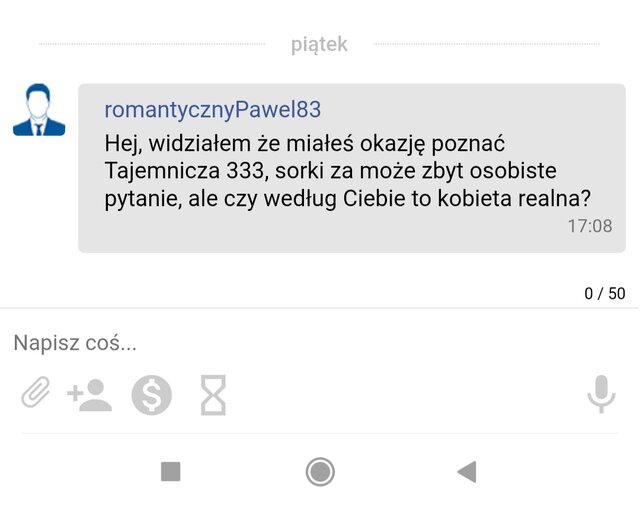The height and width of the screenshot is (510, 640).
Task: Tap the grey message bubble from Pawel
Action: pyautogui.click(x=352, y=168)
